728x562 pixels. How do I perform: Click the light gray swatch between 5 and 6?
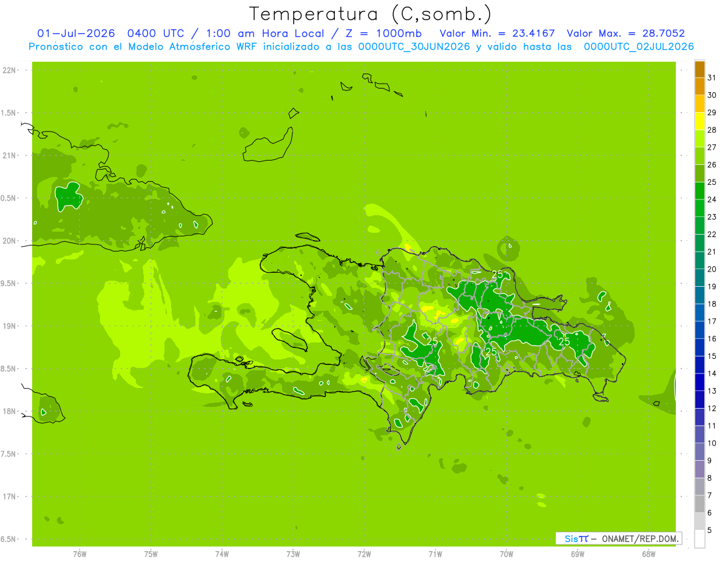[x=699, y=521]
